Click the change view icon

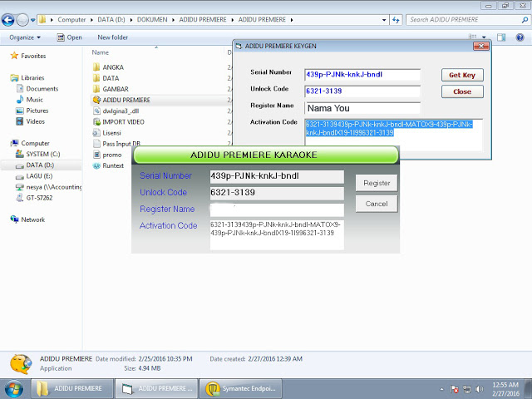[472, 37]
